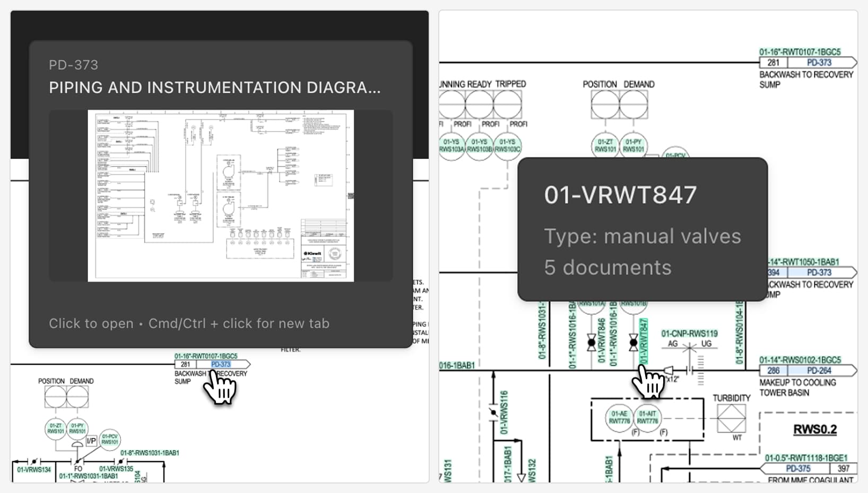
Task: Select the TURBIDITY diamond instrument symbol
Action: (731, 417)
